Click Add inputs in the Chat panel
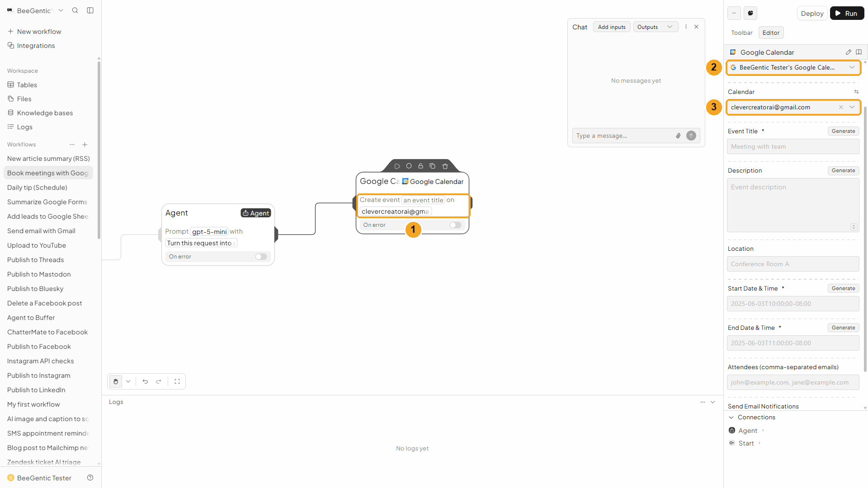Image resolution: width=868 pixels, height=488 pixels. click(612, 27)
